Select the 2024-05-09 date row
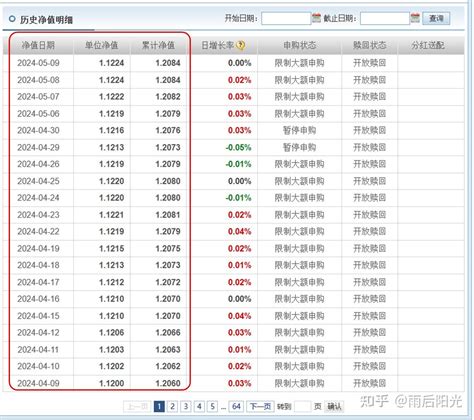This screenshot has height=420, width=474. click(x=233, y=63)
